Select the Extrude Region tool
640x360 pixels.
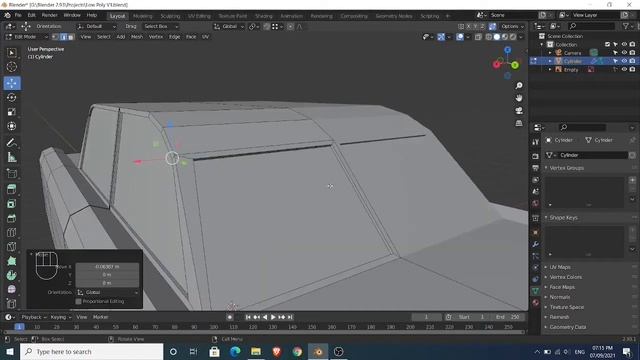[x=11, y=189]
